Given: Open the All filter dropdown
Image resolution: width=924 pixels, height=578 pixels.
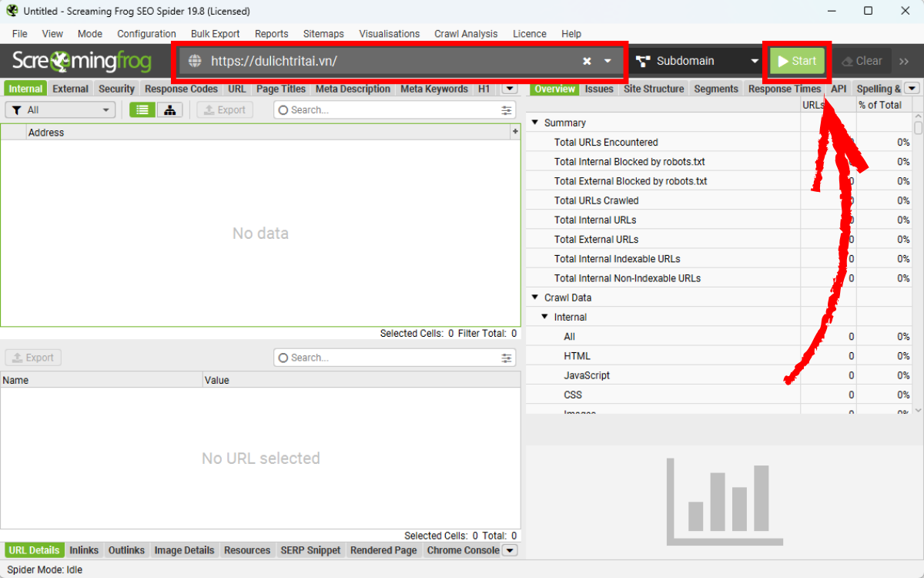Looking at the screenshot, I should tap(60, 110).
